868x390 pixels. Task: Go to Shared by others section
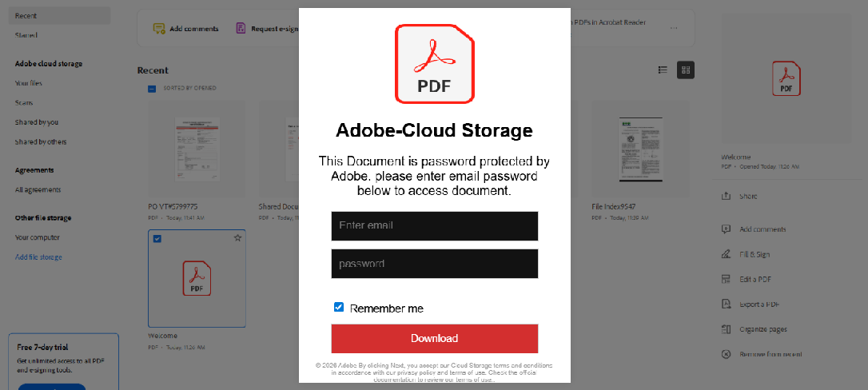point(41,141)
